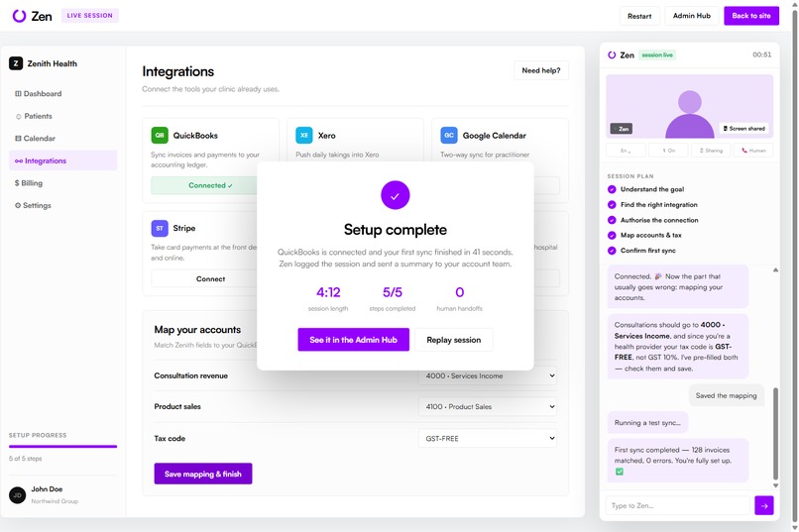Click the QuickBooks QB icon
The width and height of the screenshot is (799, 532).
[x=160, y=136]
